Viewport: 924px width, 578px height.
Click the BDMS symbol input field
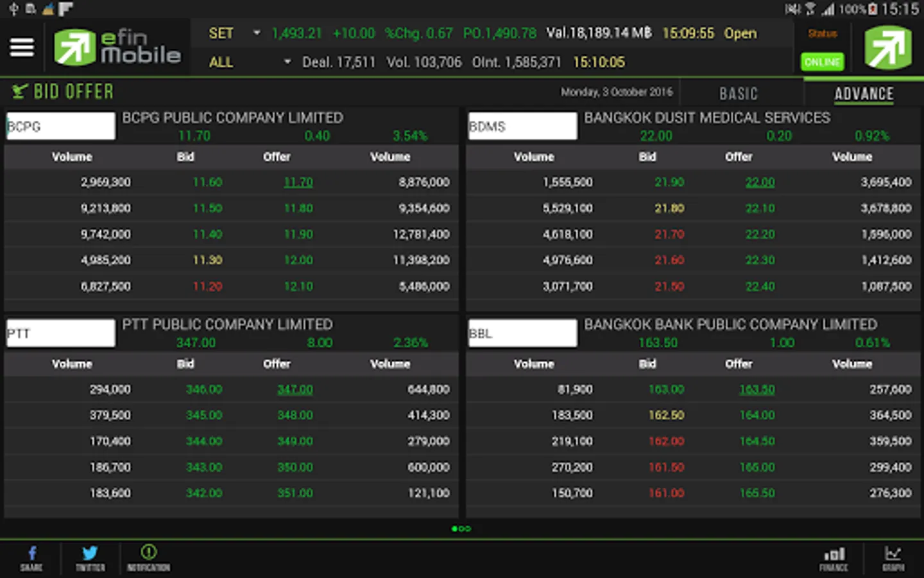click(523, 126)
